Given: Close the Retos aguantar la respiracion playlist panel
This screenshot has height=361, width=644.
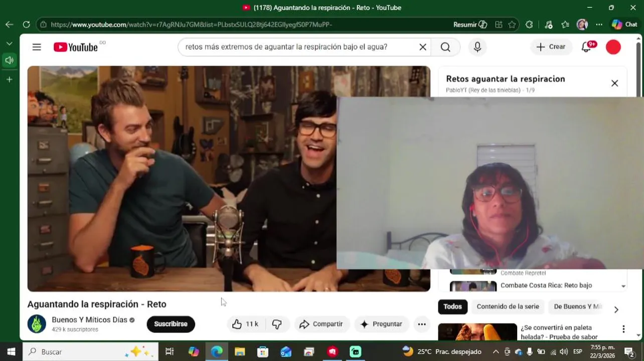Looking at the screenshot, I should pyautogui.click(x=614, y=83).
